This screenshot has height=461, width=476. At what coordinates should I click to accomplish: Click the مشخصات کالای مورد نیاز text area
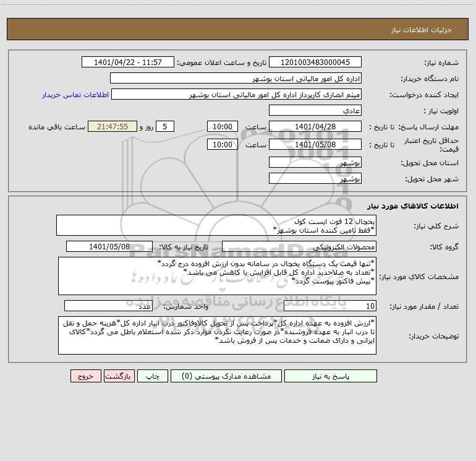coord(217,276)
